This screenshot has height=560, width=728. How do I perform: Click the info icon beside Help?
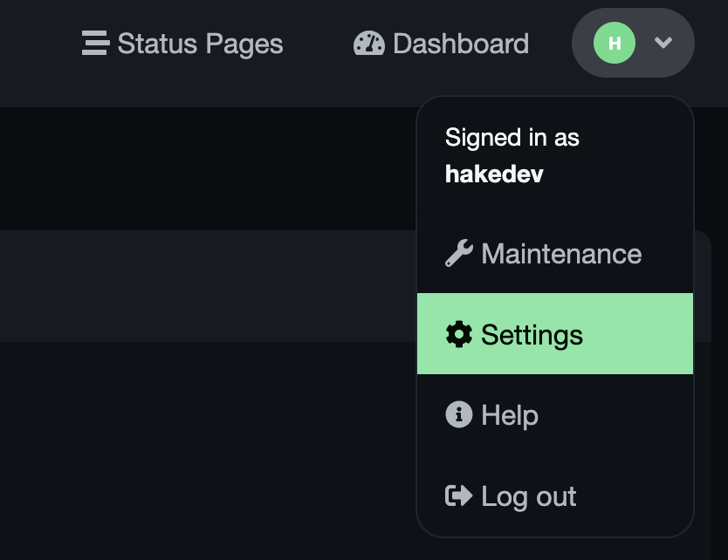tap(460, 415)
